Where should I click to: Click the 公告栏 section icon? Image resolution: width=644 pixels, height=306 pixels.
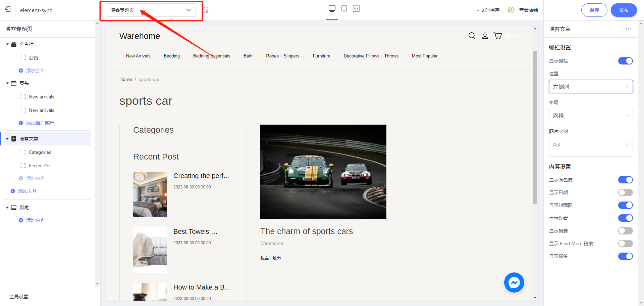14,44
